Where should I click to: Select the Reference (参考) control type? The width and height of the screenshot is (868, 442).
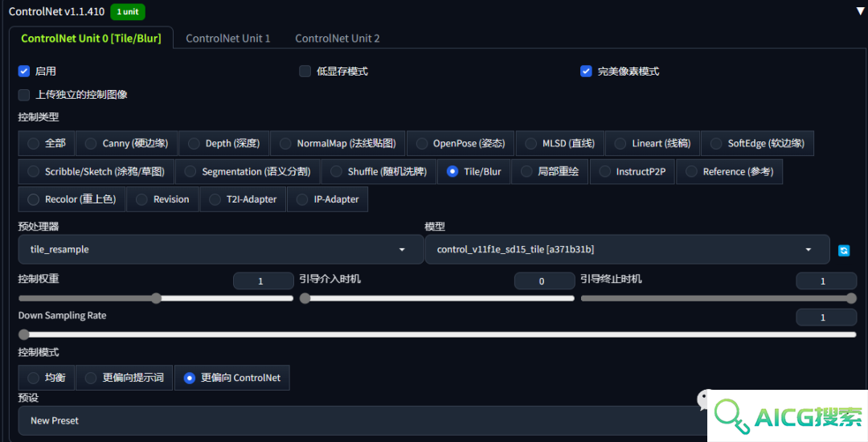pos(730,171)
